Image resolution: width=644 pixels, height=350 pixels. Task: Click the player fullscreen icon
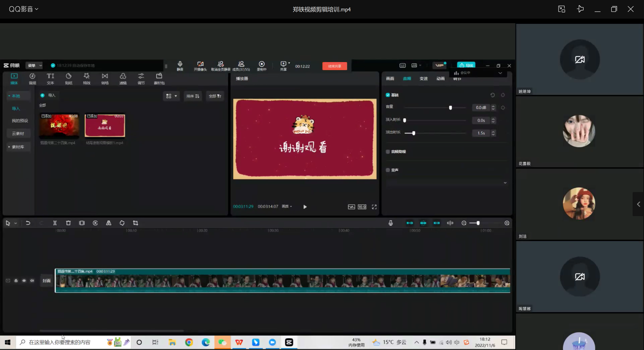374,207
